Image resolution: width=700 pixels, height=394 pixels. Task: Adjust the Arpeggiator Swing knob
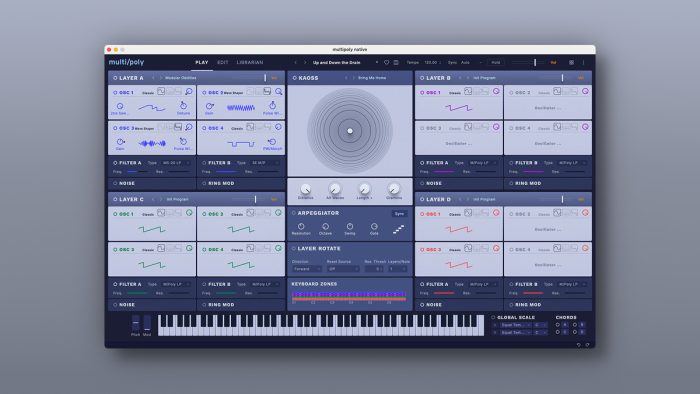click(x=350, y=227)
